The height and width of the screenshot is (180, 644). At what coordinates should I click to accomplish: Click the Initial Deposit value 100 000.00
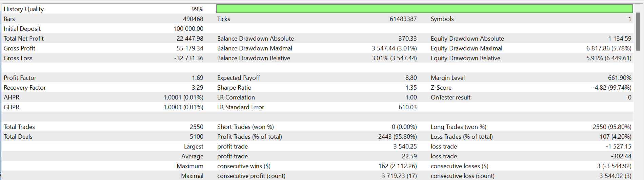pos(188,29)
